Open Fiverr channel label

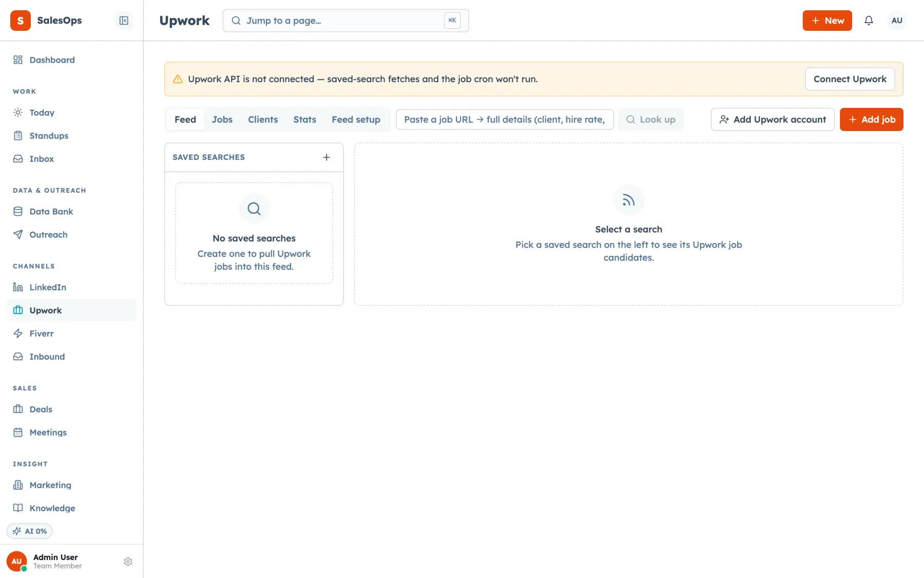[x=42, y=333]
